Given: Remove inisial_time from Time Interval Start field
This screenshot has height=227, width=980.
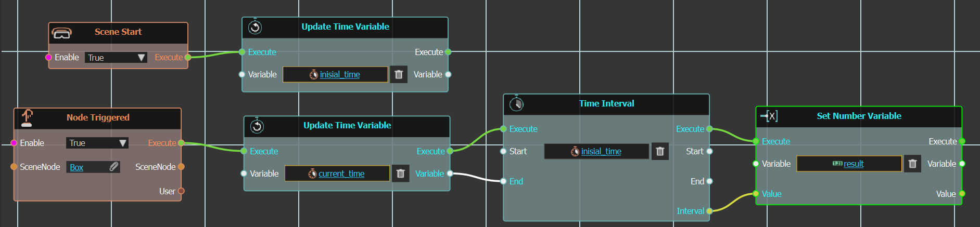Looking at the screenshot, I should 660,151.
